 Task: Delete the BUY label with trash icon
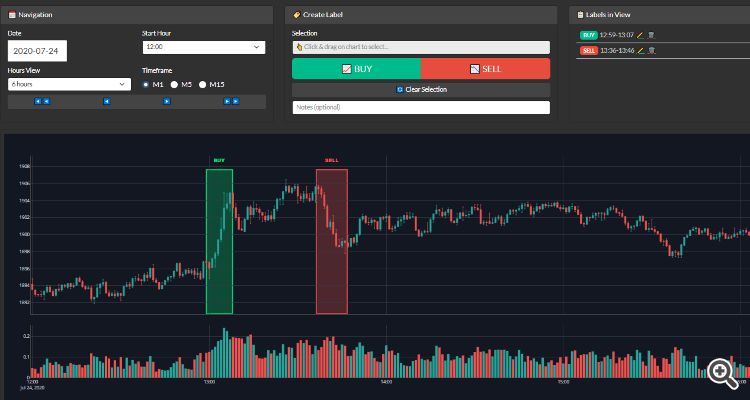tap(651, 36)
